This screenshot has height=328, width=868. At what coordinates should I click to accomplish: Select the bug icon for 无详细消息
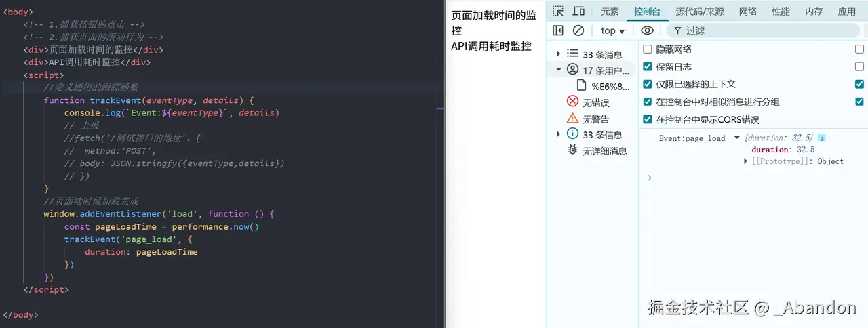click(572, 150)
